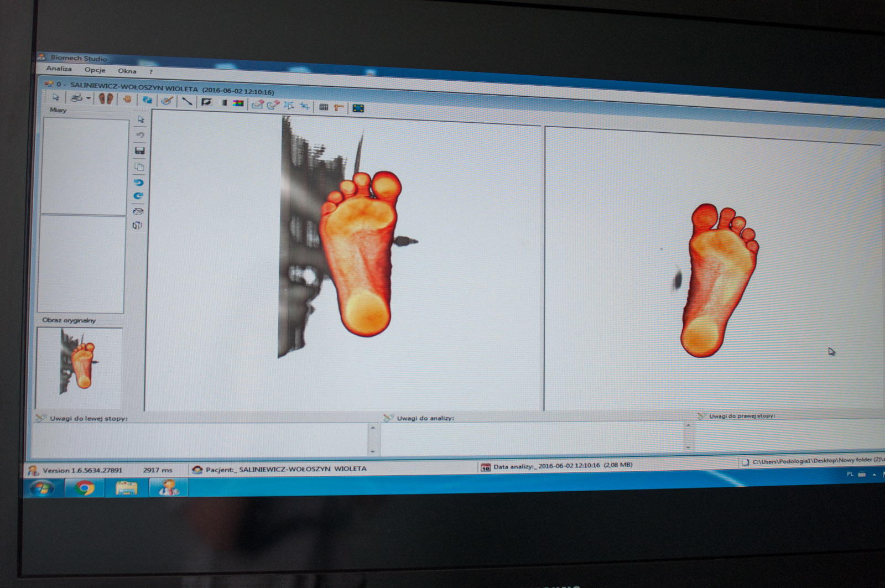Open the Okna menu

(127, 71)
